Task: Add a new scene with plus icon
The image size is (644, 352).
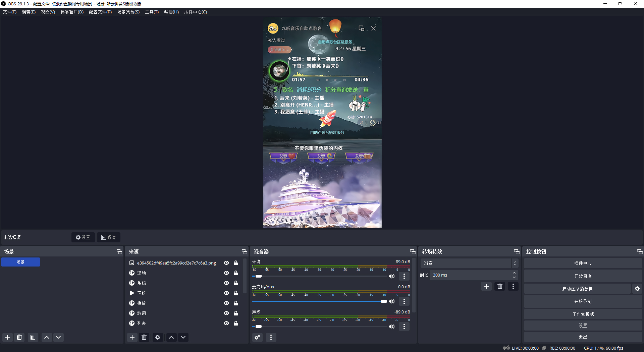Action: coord(7,337)
